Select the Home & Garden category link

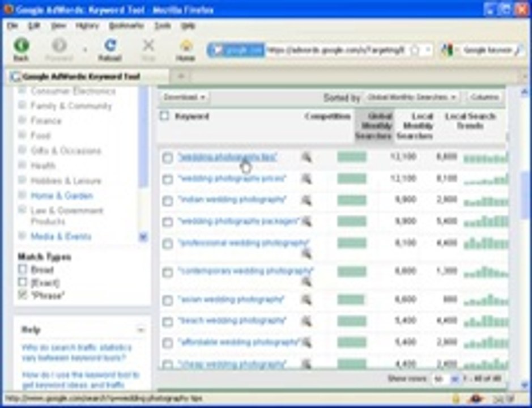coord(62,196)
